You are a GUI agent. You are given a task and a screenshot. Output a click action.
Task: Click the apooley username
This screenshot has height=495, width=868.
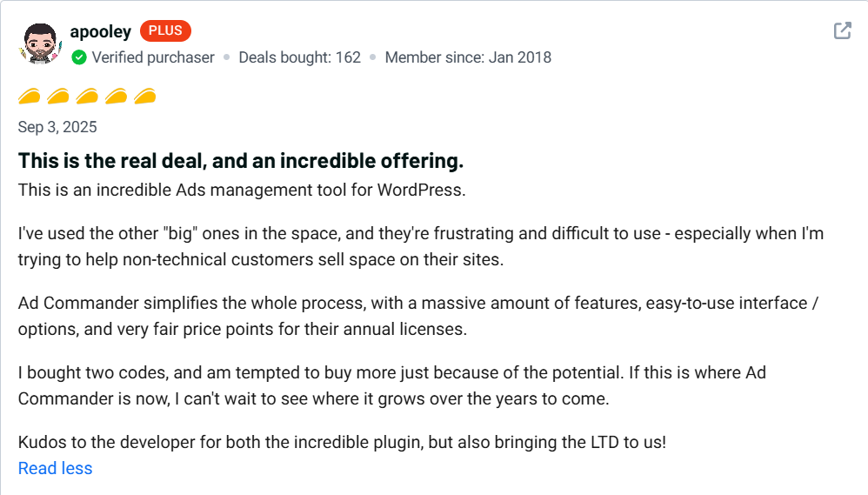pos(100,31)
